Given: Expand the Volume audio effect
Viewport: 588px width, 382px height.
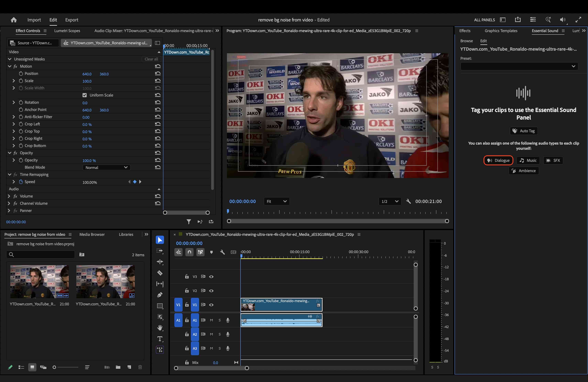Looking at the screenshot, I should click(x=9, y=196).
